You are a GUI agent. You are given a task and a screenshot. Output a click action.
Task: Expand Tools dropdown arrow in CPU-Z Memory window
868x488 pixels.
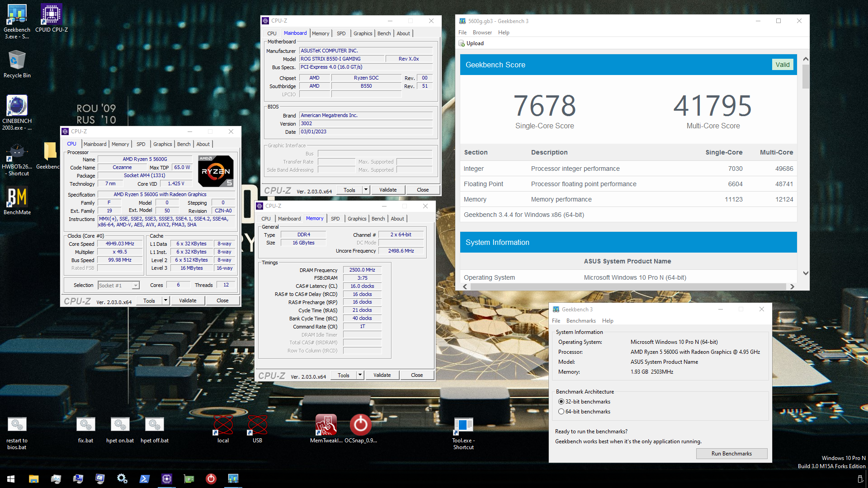point(360,375)
